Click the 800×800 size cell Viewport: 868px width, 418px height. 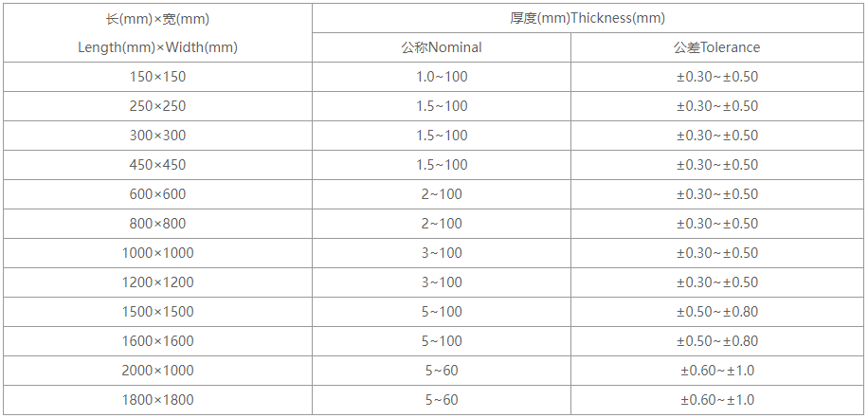(157, 224)
